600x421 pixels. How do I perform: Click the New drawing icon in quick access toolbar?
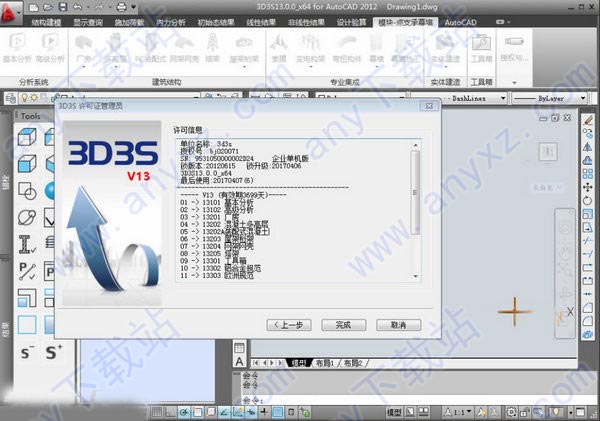click(34, 7)
